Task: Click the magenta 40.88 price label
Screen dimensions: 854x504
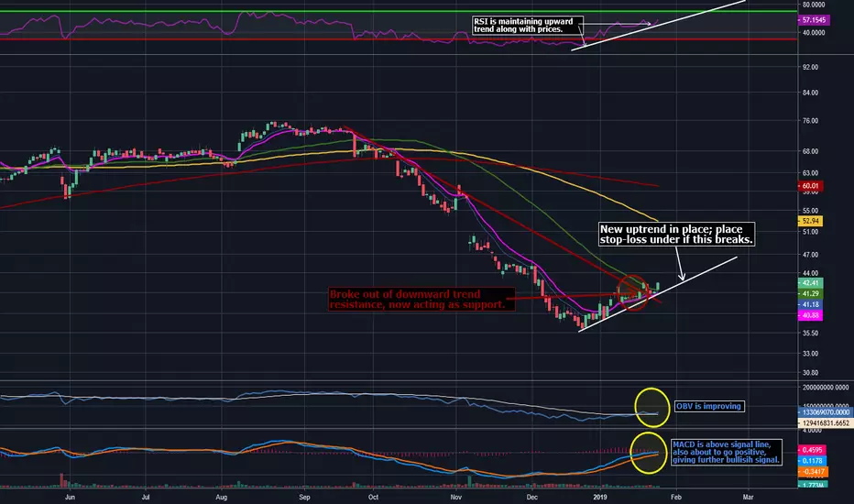Action: [810, 315]
